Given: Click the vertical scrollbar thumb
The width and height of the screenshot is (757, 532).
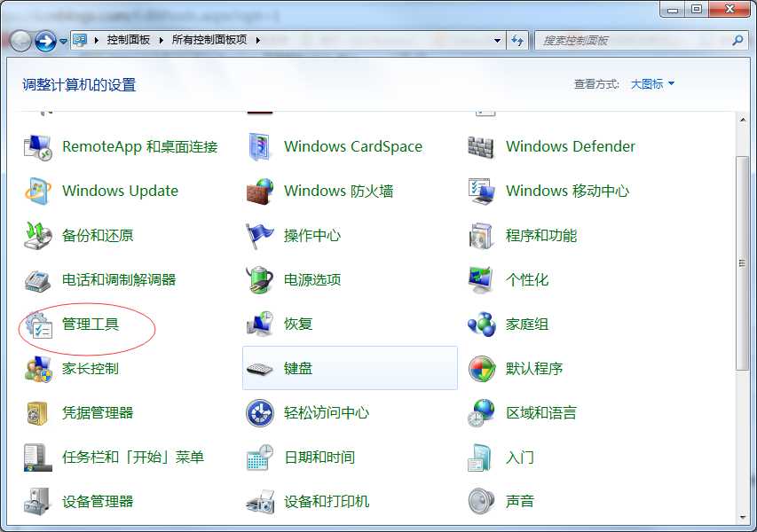Looking at the screenshot, I should (743, 263).
